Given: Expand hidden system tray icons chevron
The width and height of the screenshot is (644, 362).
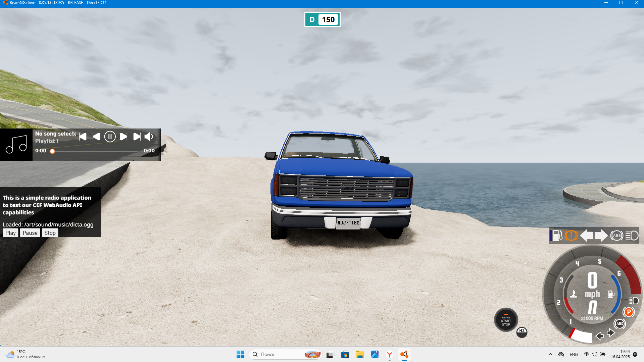Looking at the screenshot, I should (550, 354).
